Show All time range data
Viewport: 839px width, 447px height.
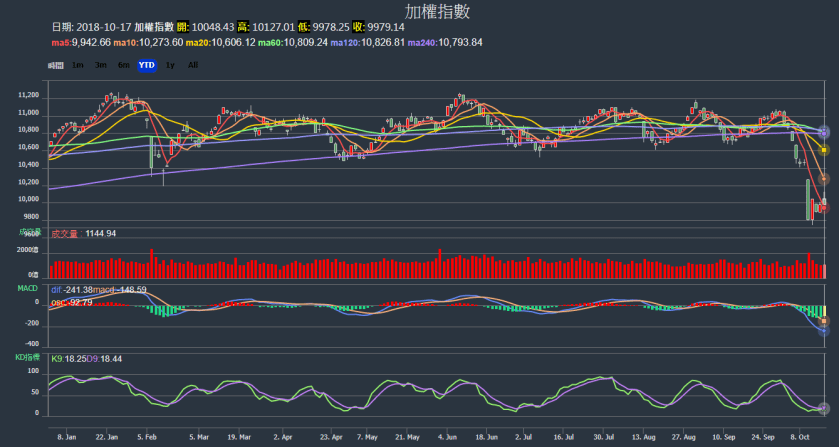coord(193,65)
